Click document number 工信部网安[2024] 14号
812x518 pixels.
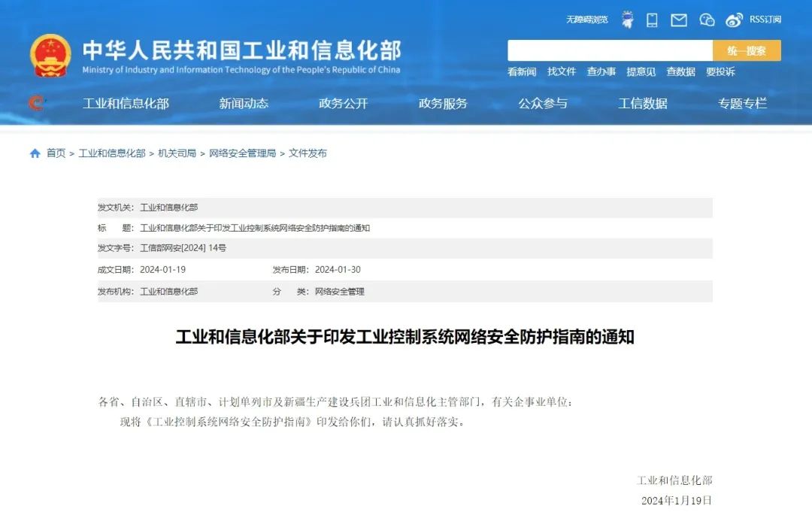coord(183,248)
